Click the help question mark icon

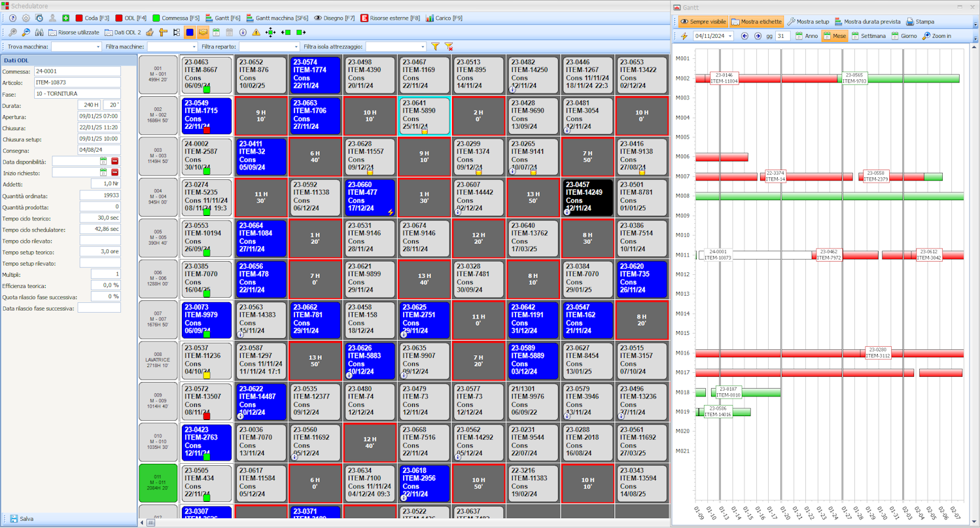point(12,18)
